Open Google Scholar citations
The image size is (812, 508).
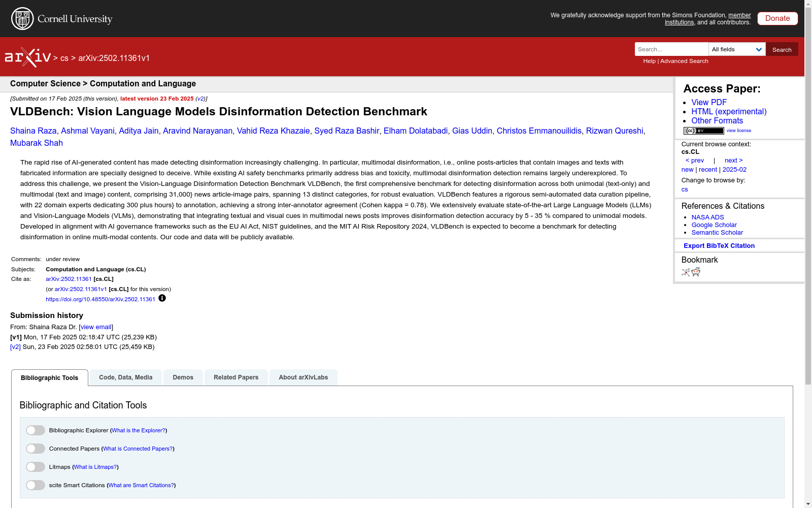pos(714,225)
